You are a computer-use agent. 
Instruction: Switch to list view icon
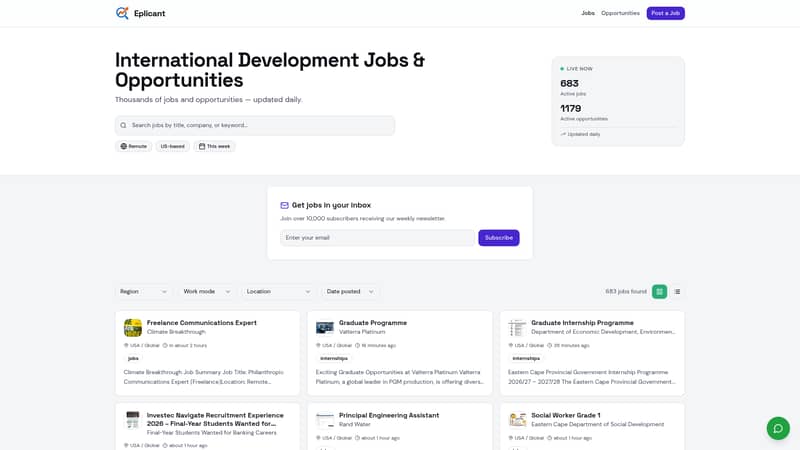pos(677,291)
